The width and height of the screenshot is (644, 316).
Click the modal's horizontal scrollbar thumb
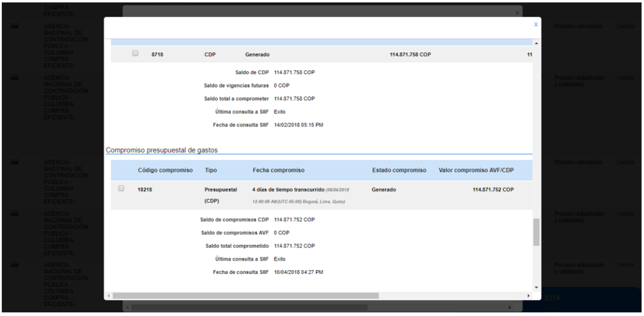click(245, 295)
